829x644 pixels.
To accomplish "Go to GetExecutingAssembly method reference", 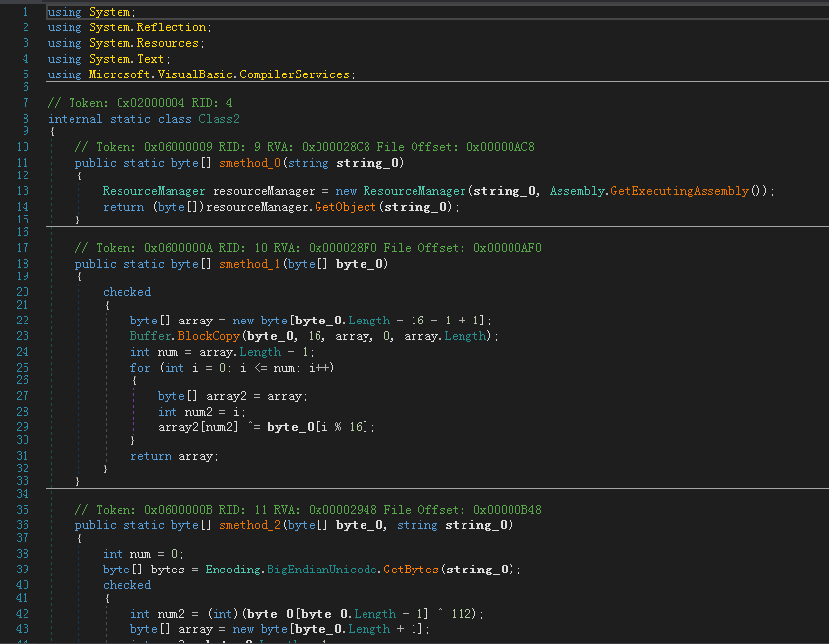I will coord(679,191).
